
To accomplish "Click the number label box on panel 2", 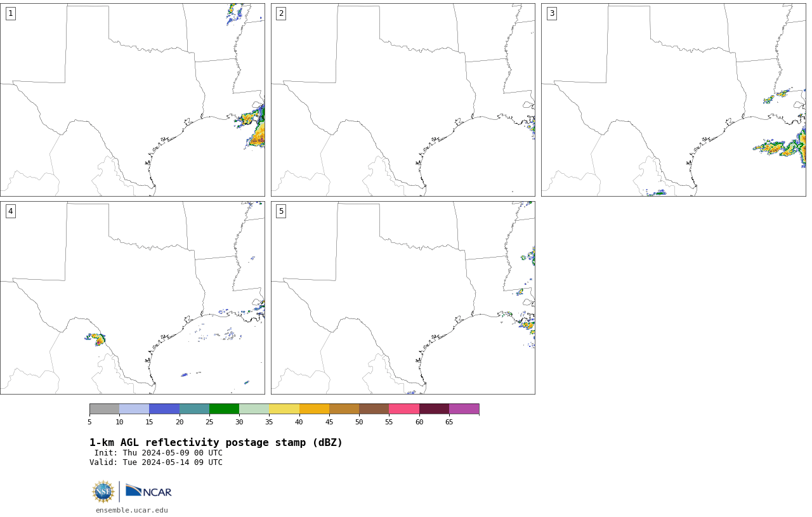I will [x=281, y=13].
